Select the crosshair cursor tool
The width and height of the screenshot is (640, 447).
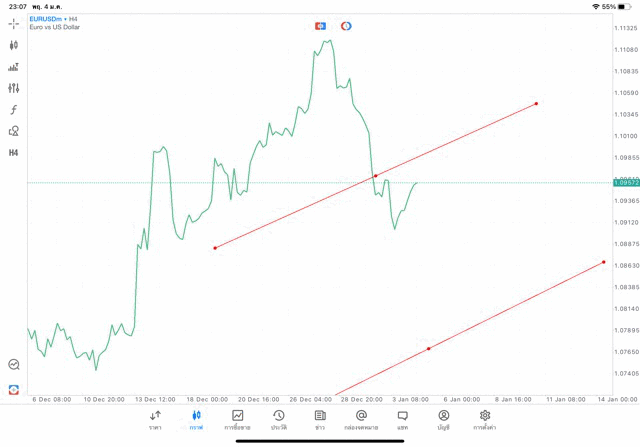click(x=14, y=23)
